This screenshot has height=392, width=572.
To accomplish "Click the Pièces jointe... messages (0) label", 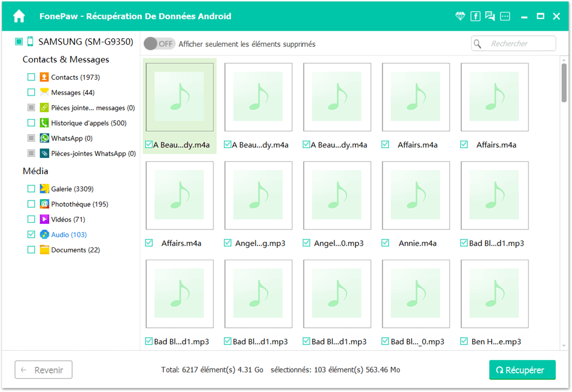I will 93,108.
